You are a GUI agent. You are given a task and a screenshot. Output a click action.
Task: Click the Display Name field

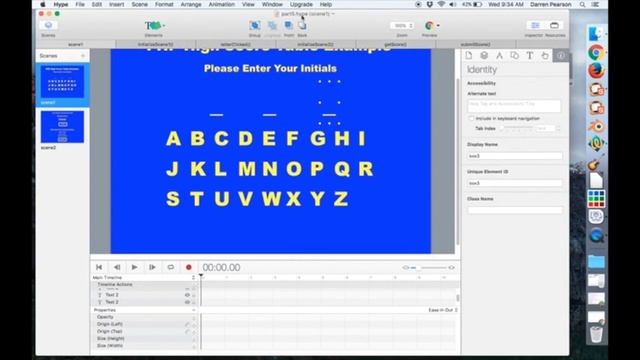point(514,156)
